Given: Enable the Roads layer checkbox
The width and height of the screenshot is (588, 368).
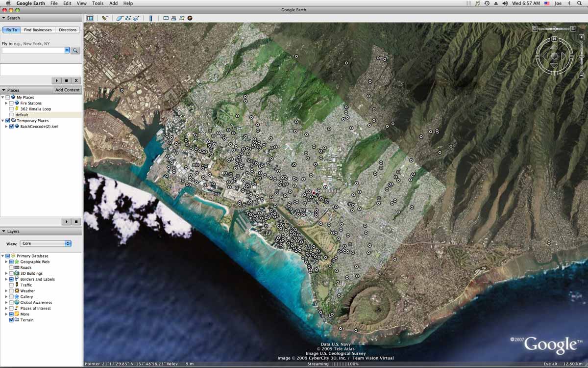Looking at the screenshot, I should (11, 267).
